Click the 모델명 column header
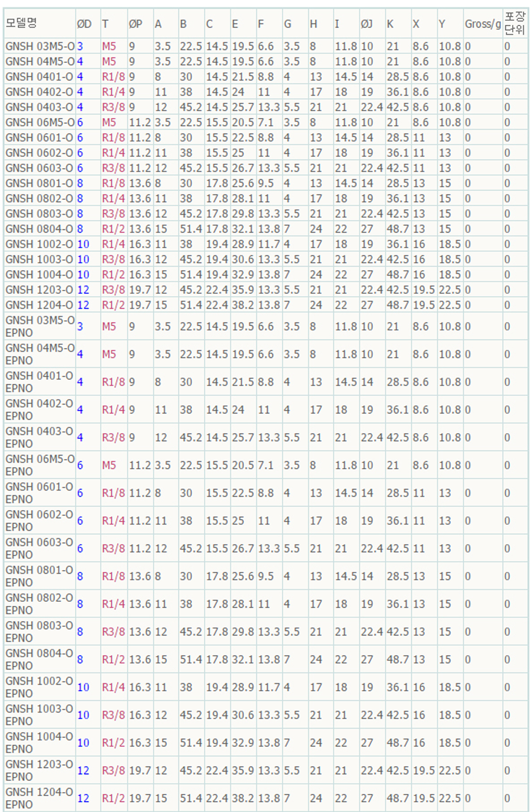Viewport: 532px width, 812px height. (x=21, y=23)
